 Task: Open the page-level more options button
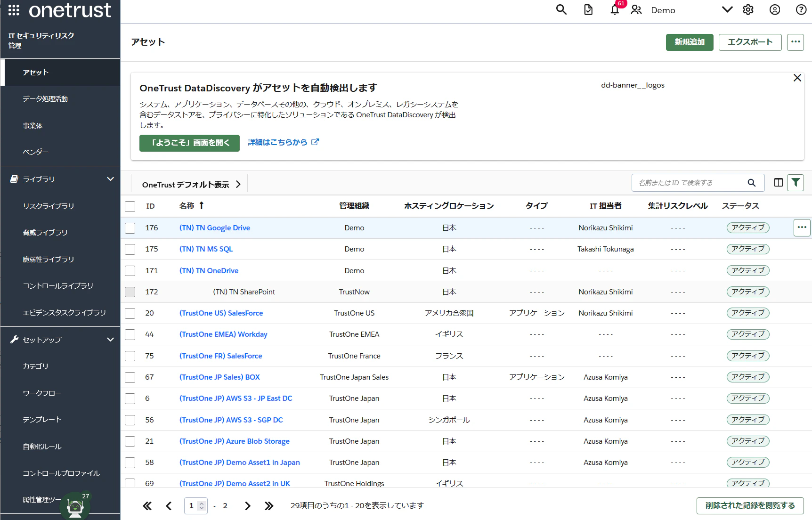click(x=796, y=42)
